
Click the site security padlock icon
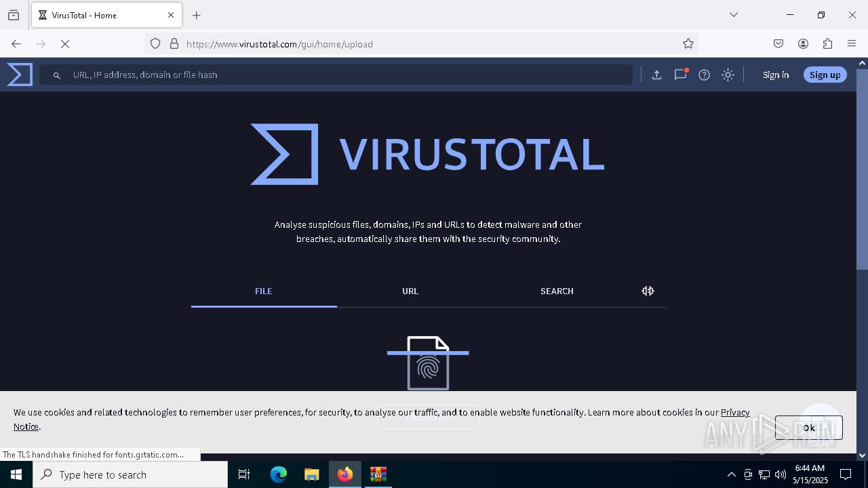coord(174,44)
